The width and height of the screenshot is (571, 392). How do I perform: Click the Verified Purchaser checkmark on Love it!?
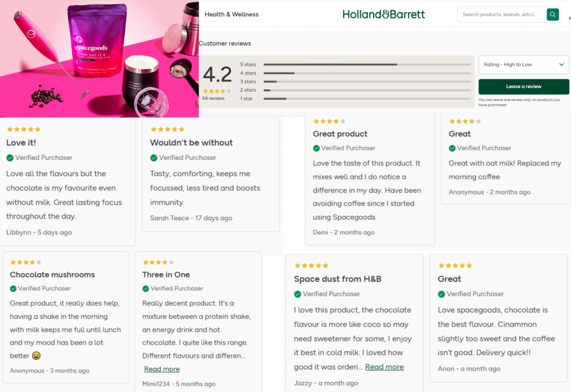click(9, 158)
